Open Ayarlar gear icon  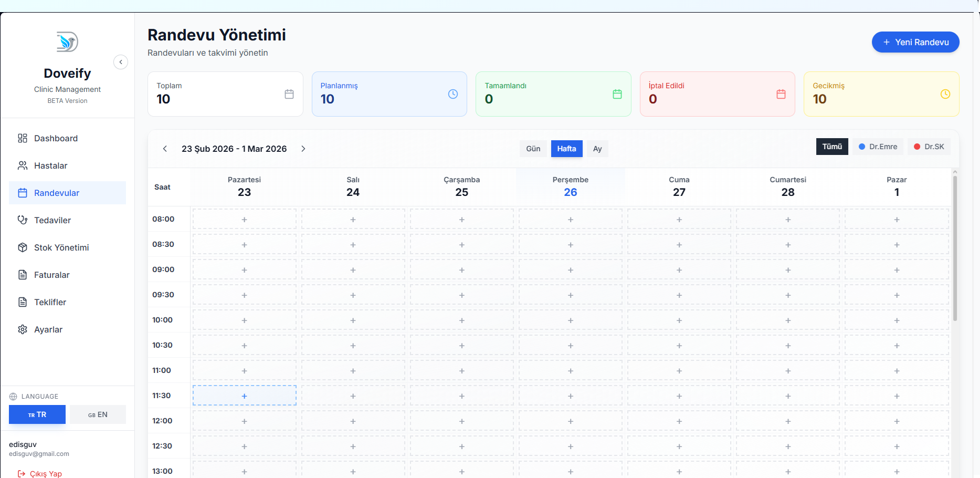tap(23, 329)
